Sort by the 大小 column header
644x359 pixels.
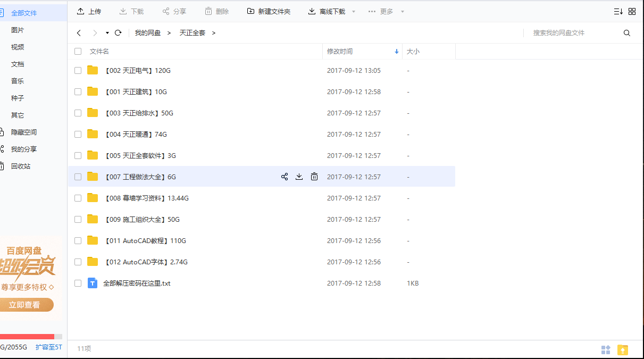pos(413,52)
